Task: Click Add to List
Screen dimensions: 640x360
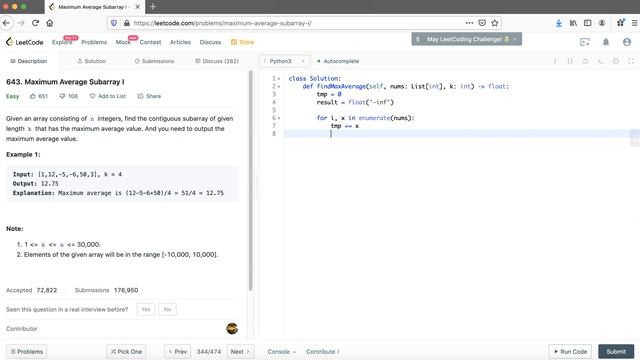Action: pyautogui.click(x=108, y=96)
